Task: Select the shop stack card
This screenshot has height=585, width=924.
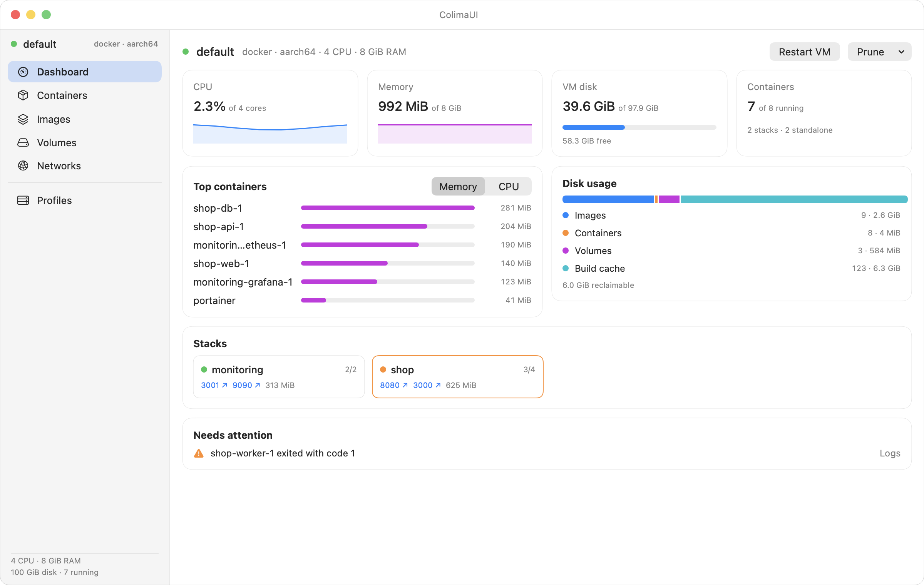Action: pos(458,377)
